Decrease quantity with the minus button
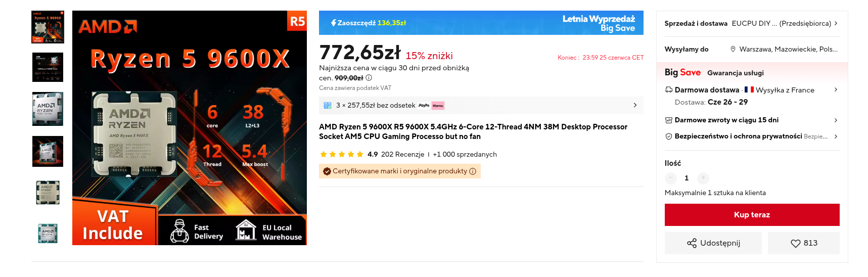Viewport: 868px width, 277px height. (671, 178)
